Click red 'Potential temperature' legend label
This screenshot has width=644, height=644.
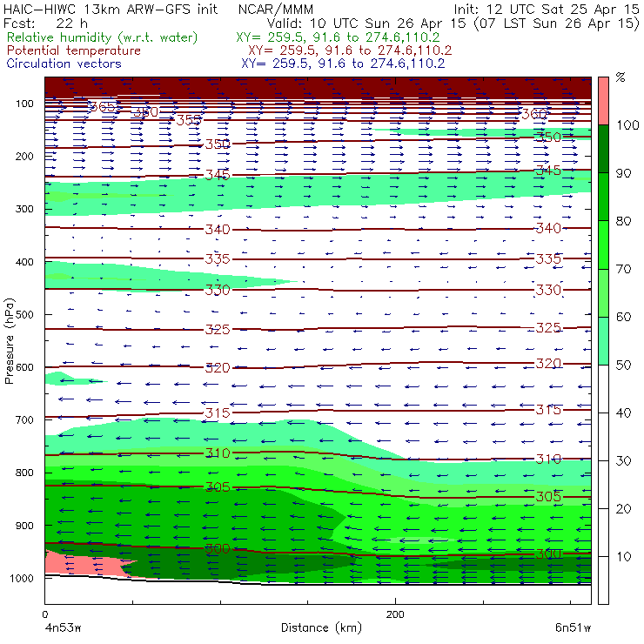[73, 50]
